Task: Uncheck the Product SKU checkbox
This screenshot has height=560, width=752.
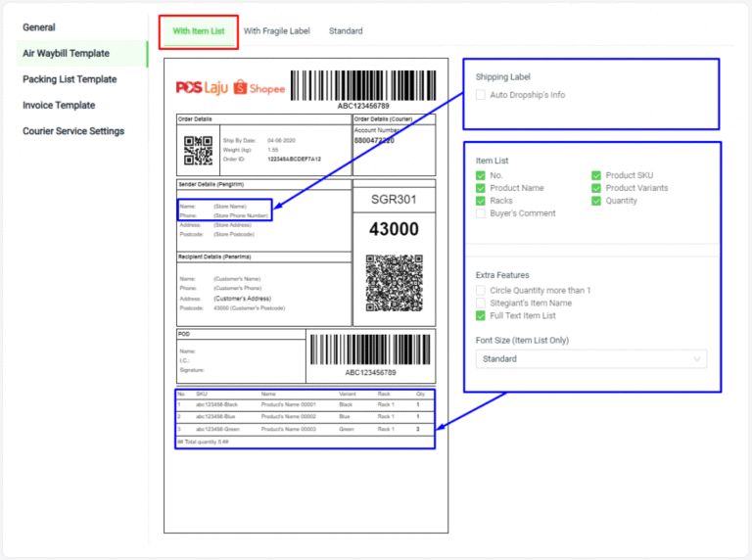Action: [596, 175]
